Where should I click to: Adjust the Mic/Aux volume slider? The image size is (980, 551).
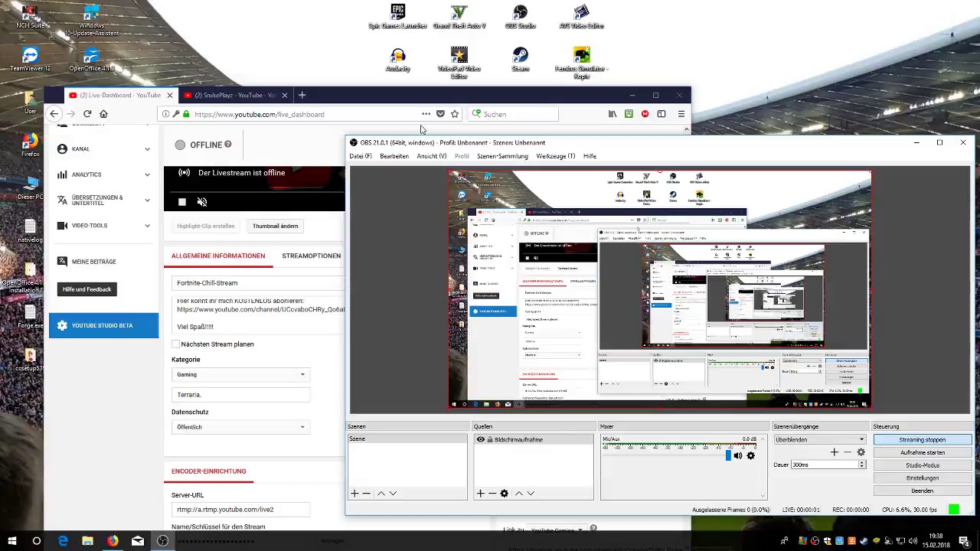click(728, 456)
